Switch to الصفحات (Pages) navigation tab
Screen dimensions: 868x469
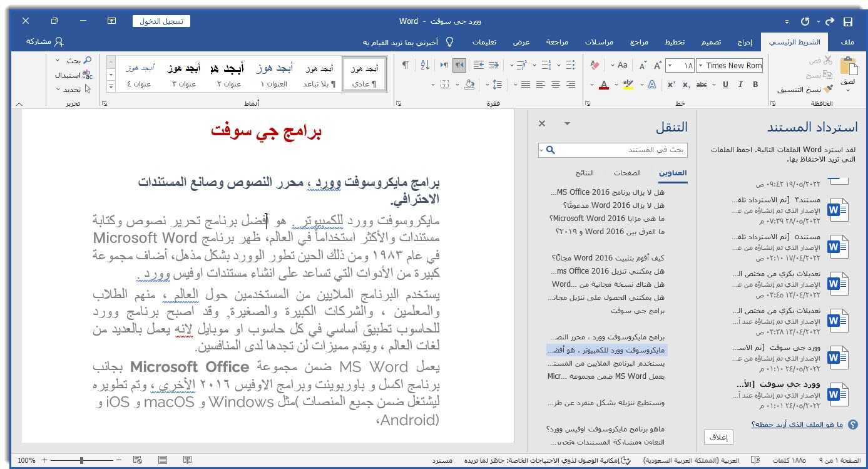pos(627,173)
